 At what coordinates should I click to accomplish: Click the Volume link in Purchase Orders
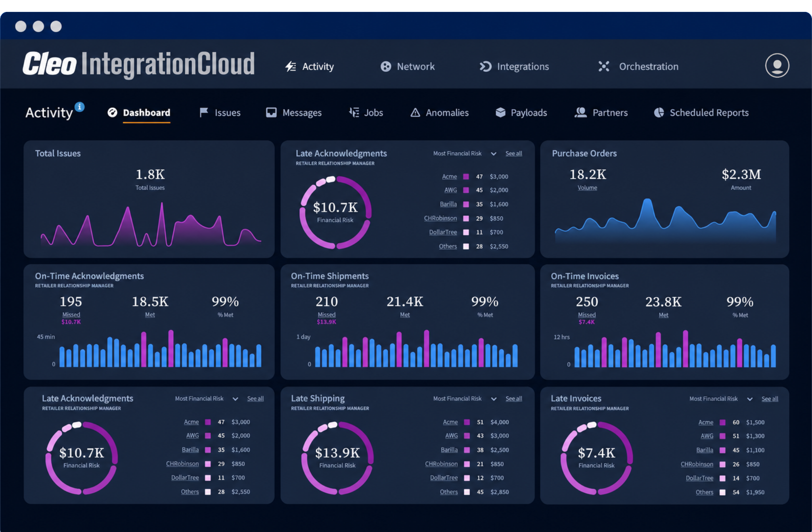pyautogui.click(x=587, y=188)
